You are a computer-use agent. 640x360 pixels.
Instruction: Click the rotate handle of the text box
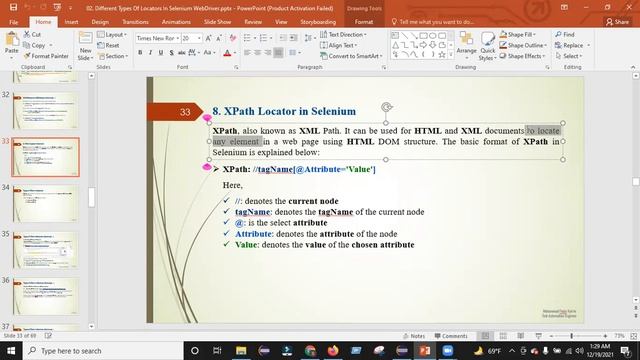pyautogui.click(x=386, y=107)
